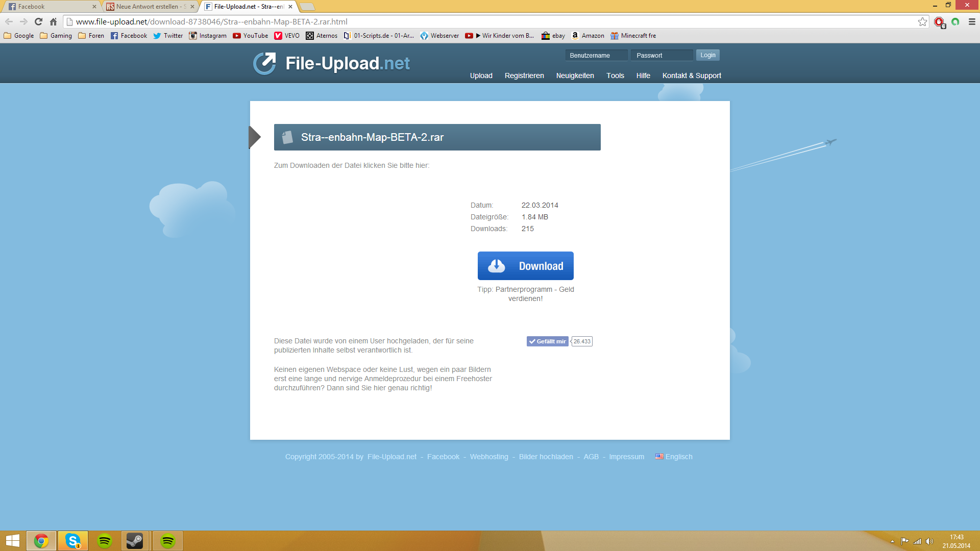Go to browser home page
The height and width of the screenshot is (551, 980).
coord(53,21)
